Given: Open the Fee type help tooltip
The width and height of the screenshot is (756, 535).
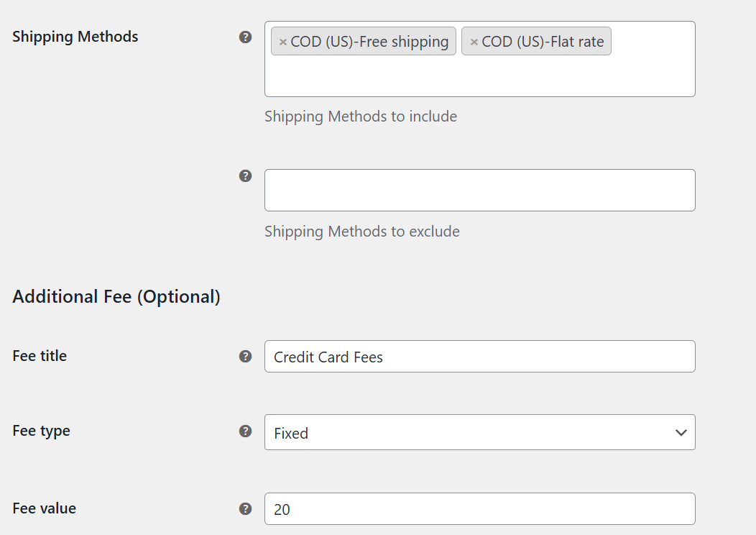Looking at the screenshot, I should tap(246, 431).
